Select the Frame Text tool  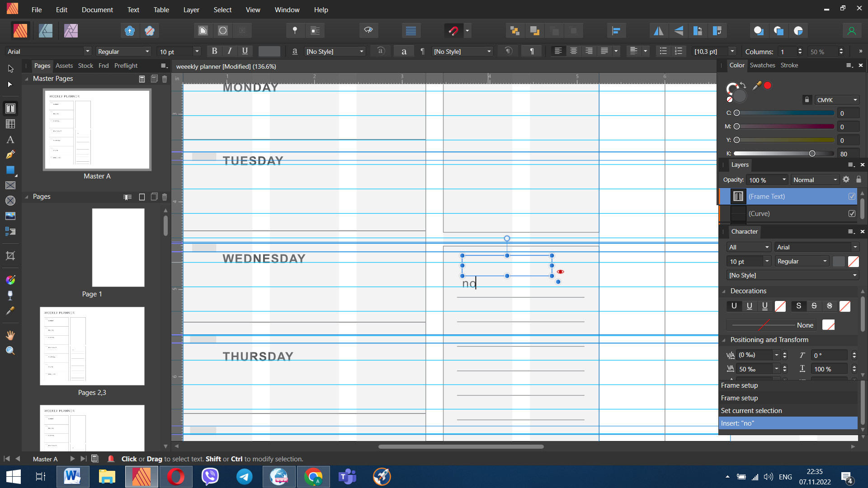click(x=10, y=108)
